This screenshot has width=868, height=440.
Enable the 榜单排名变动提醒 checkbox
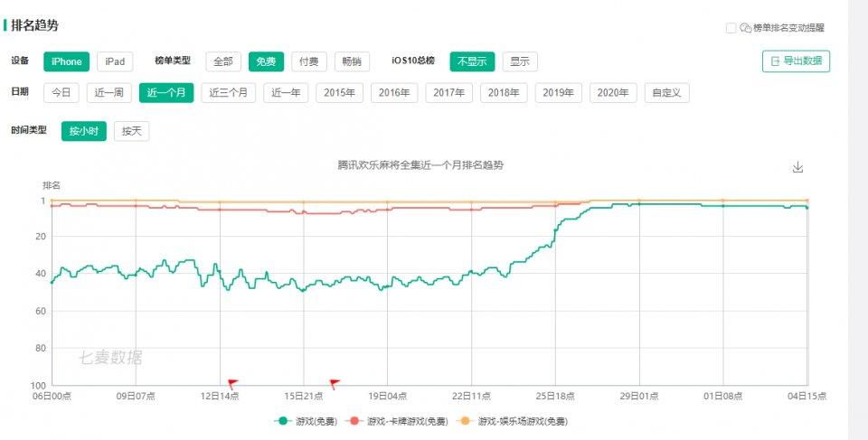(731, 28)
